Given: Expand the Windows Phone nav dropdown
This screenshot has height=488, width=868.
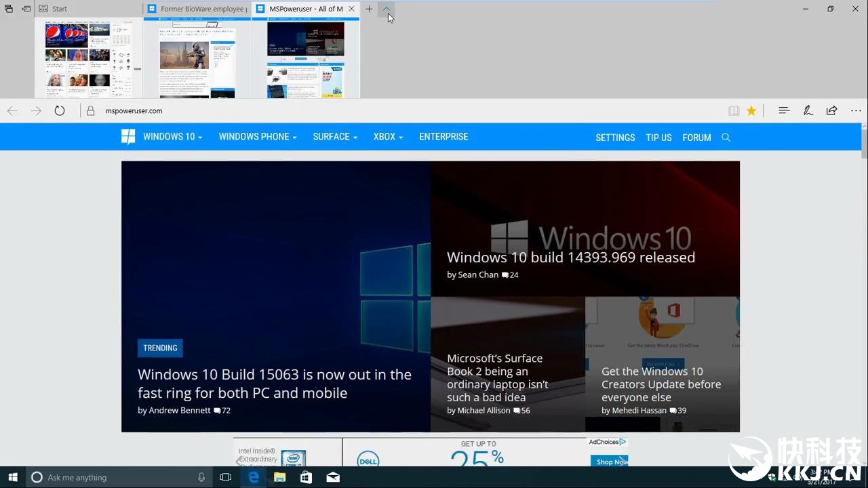Looking at the screenshot, I should click(x=257, y=137).
